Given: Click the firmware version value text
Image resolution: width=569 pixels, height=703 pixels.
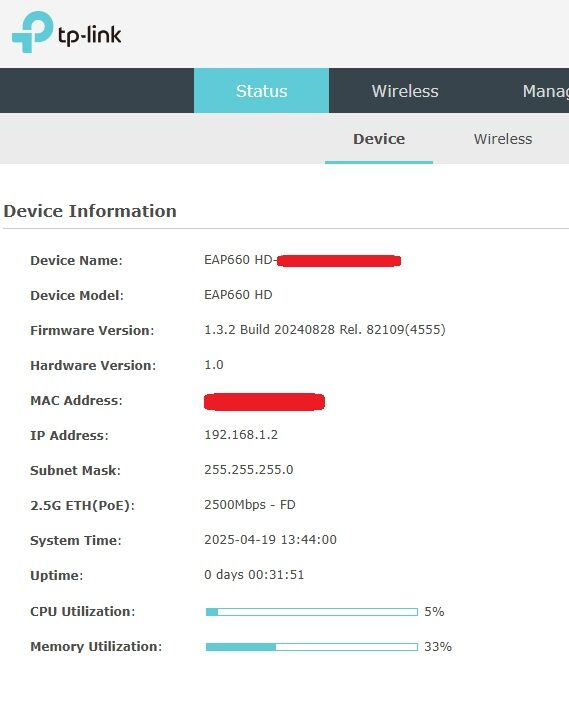Looking at the screenshot, I should pos(325,330).
